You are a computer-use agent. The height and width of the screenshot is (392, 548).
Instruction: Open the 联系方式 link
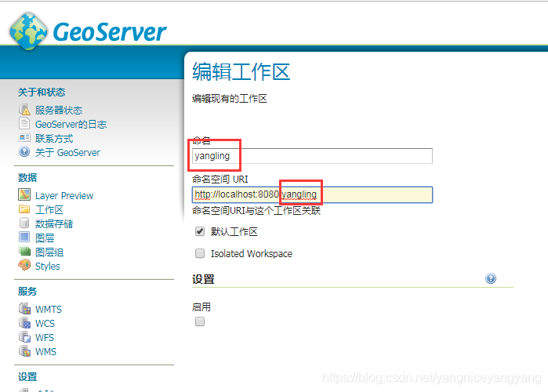point(54,139)
